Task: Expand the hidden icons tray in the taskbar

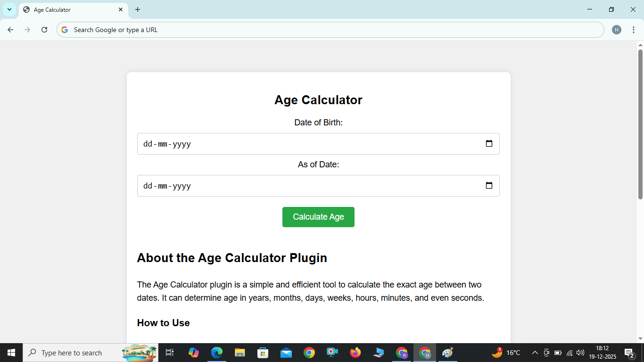Action: (x=535, y=353)
